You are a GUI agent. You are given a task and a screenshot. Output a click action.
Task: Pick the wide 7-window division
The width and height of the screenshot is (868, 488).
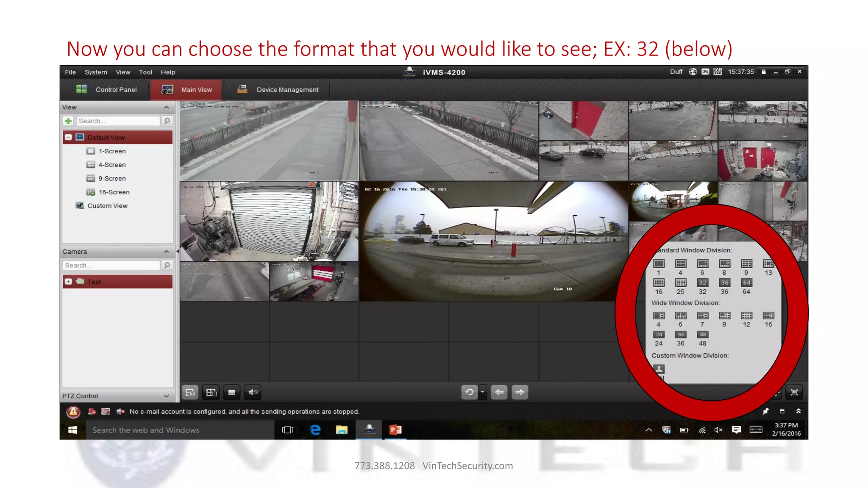tap(703, 316)
